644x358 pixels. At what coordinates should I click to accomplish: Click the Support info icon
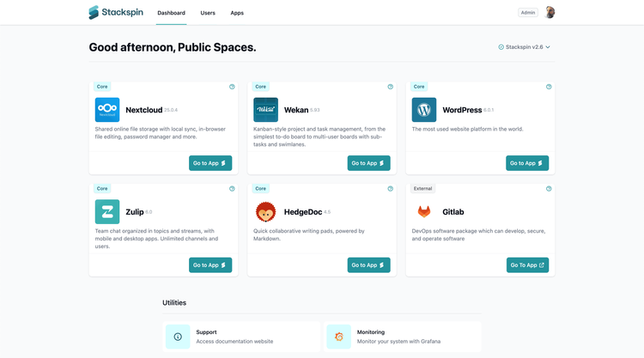(x=178, y=337)
